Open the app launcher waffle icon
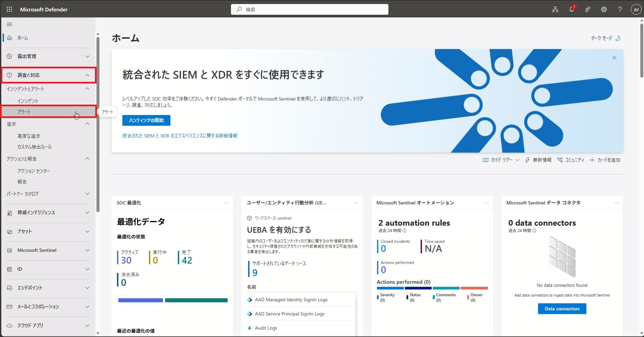 9,9
